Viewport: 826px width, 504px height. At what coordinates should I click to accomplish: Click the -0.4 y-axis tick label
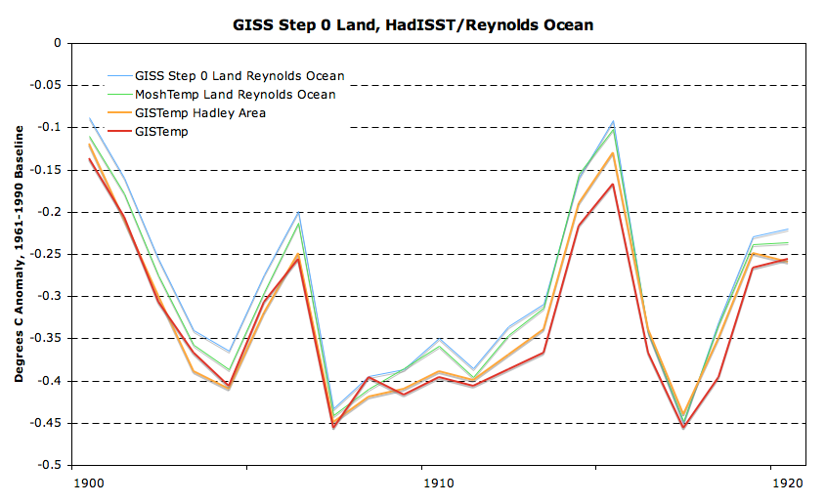51,381
